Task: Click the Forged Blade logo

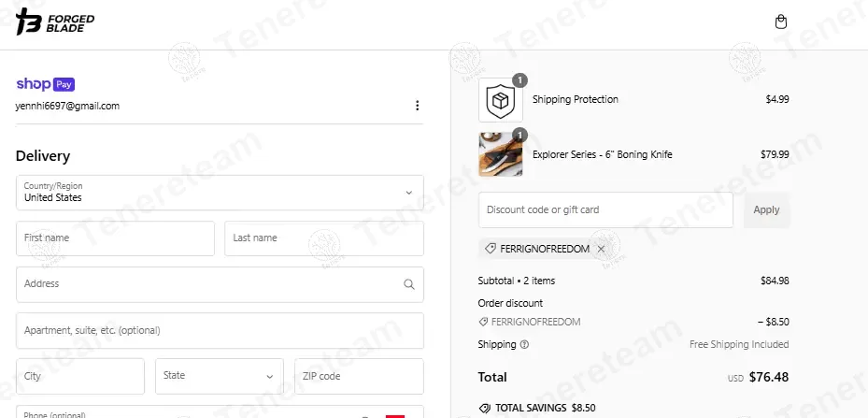Action: [55, 22]
